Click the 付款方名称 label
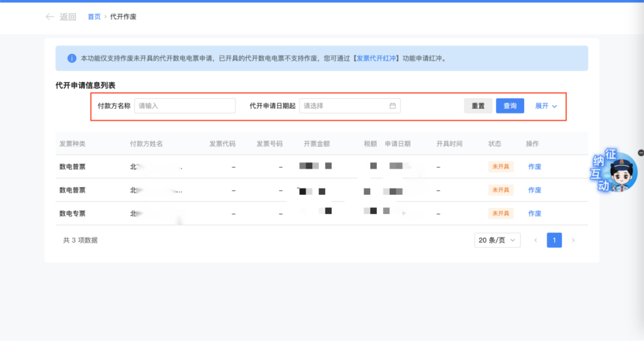Screen dimensions: 644x342 [x=114, y=106]
